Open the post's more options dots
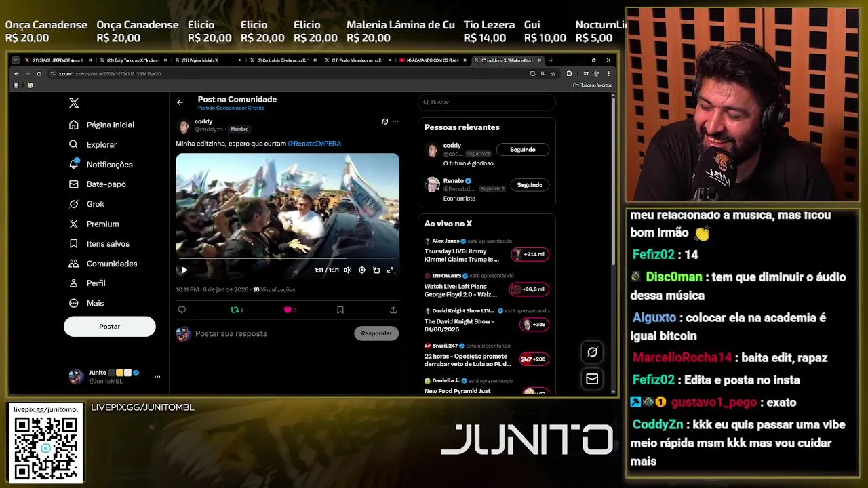 [x=395, y=121]
